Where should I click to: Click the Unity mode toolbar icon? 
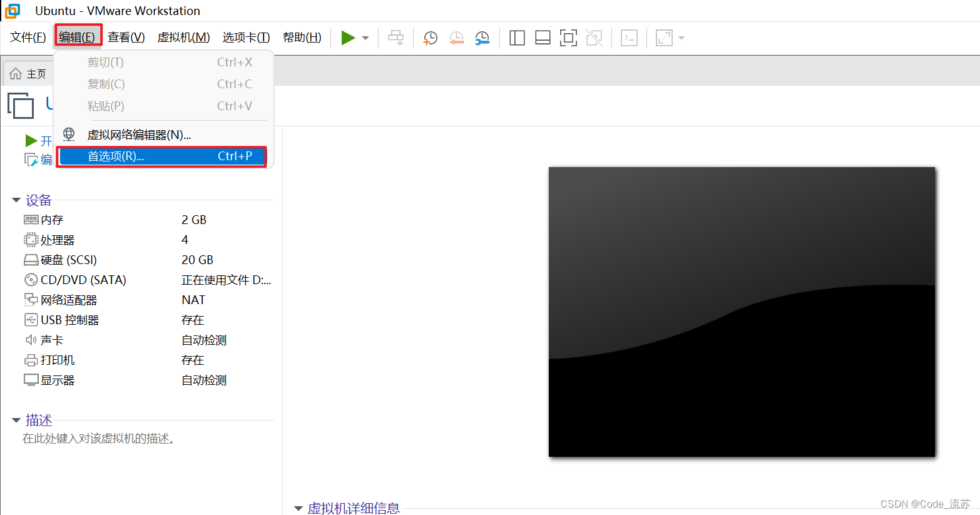[594, 38]
